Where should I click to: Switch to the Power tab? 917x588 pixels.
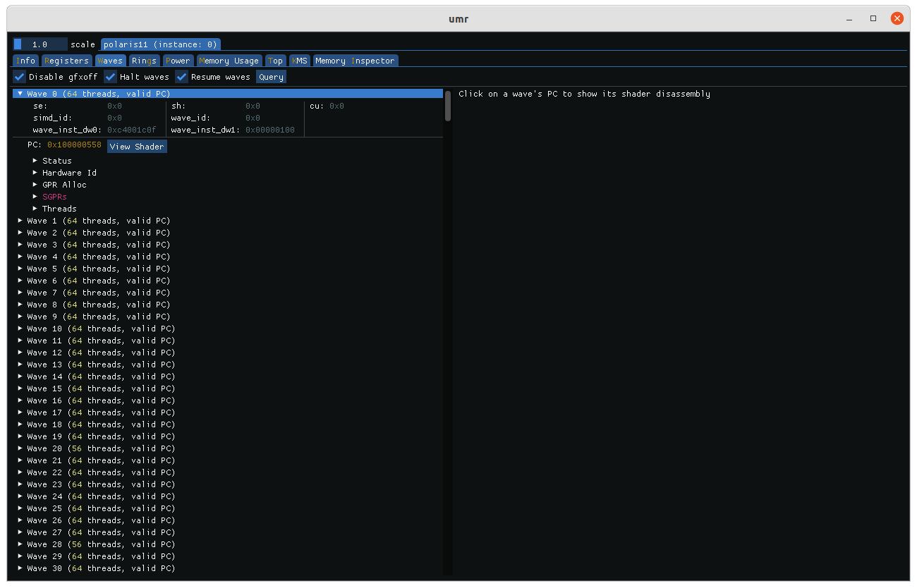178,61
